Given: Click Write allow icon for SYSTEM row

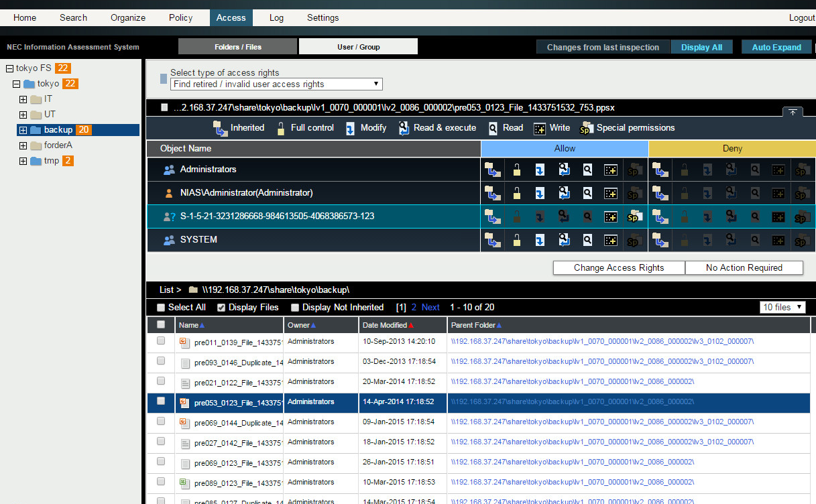Looking at the screenshot, I should 611,240.
